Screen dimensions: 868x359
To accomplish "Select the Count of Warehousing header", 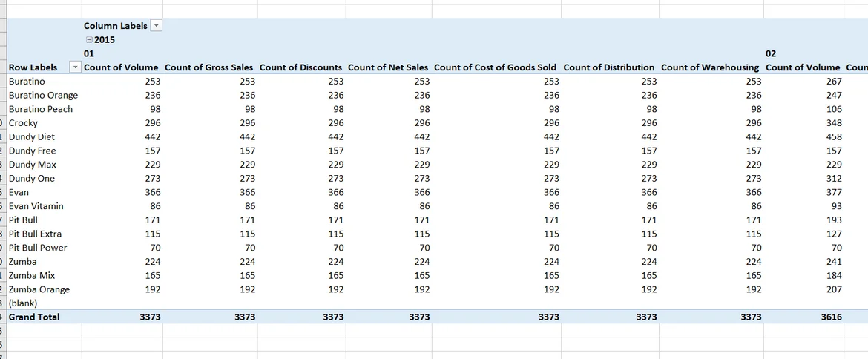I will pos(710,67).
